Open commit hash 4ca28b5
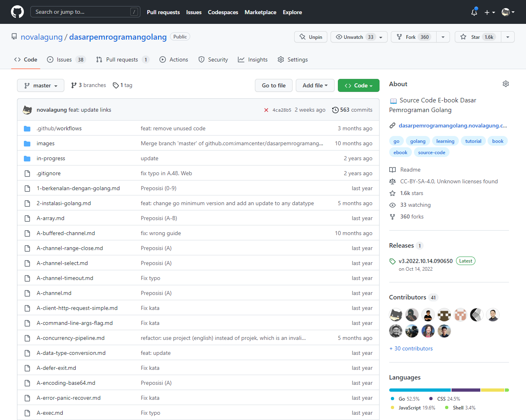Image resolution: width=526 pixels, height=420 pixels. [x=282, y=110]
